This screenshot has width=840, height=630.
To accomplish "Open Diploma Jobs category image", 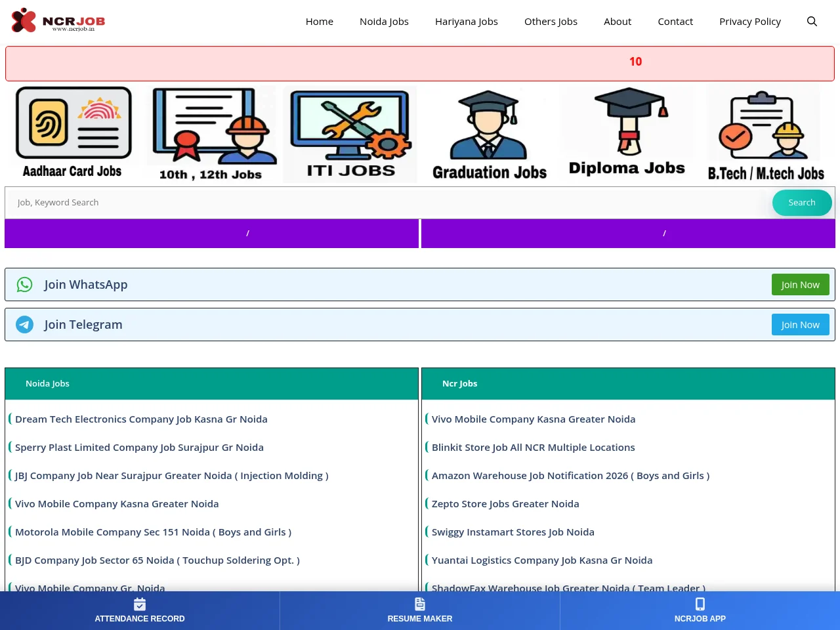I will point(627,133).
